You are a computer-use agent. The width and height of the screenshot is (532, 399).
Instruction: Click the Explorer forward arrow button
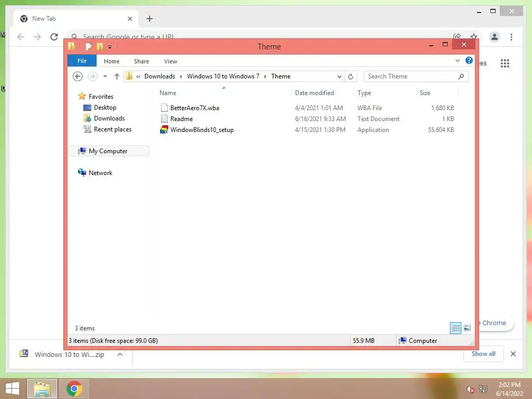click(92, 76)
